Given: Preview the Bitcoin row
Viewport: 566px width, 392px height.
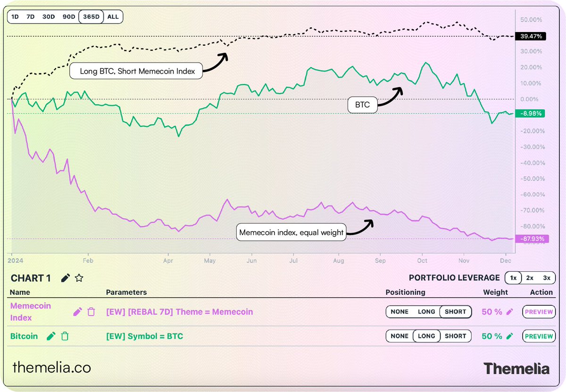Looking at the screenshot, I should pos(539,336).
